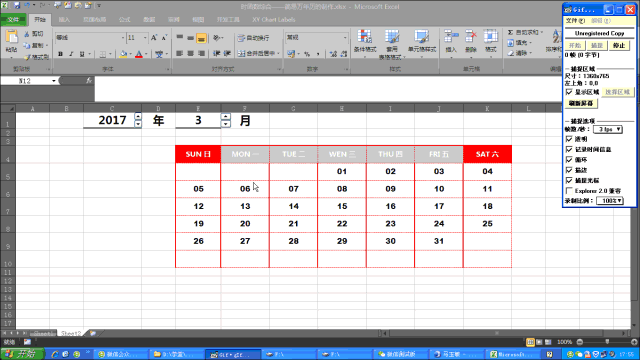
Task: Switch to the Formulas ribbon tab
Action: coord(124,20)
